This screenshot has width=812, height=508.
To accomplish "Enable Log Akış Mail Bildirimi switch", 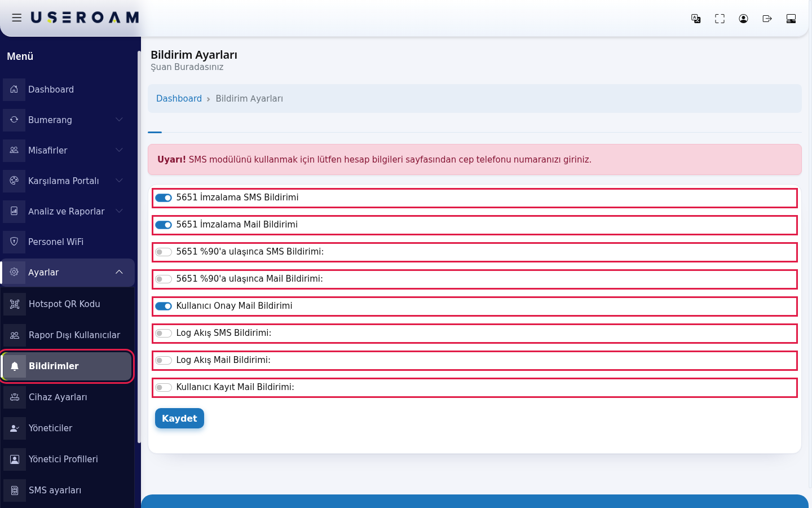I will [164, 360].
